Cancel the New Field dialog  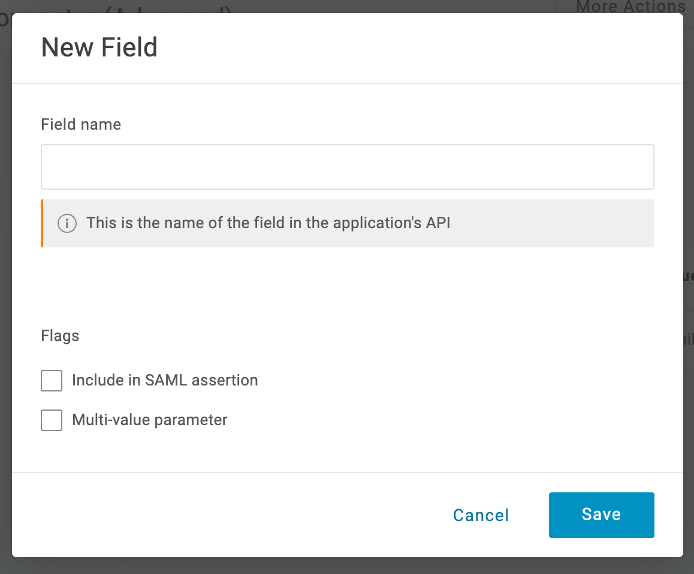pyautogui.click(x=481, y=515)
